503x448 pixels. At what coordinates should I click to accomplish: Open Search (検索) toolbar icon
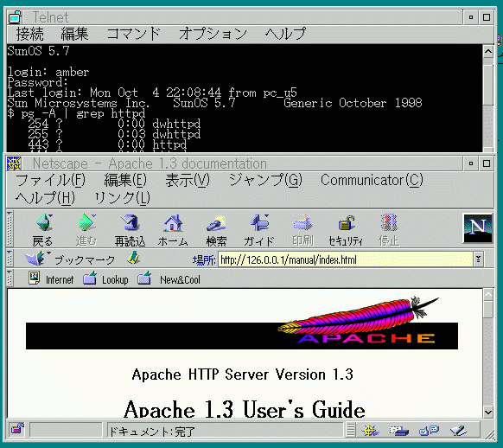216,230
